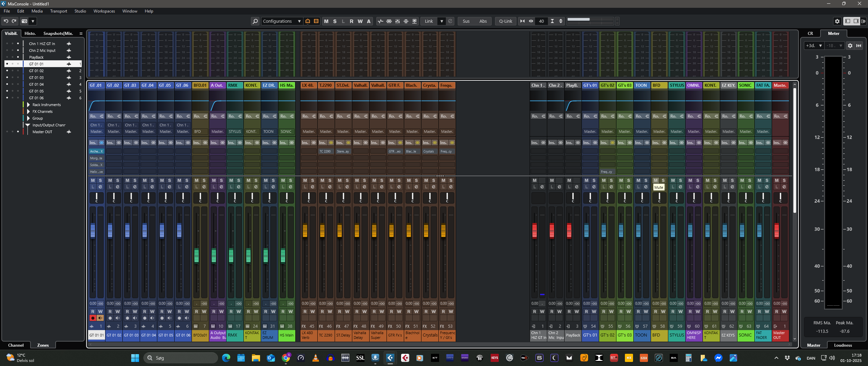868x366 pixels.
Task: Expand the Rack Instruments folder
Action: pyautogui.click(x=28, y=105)
